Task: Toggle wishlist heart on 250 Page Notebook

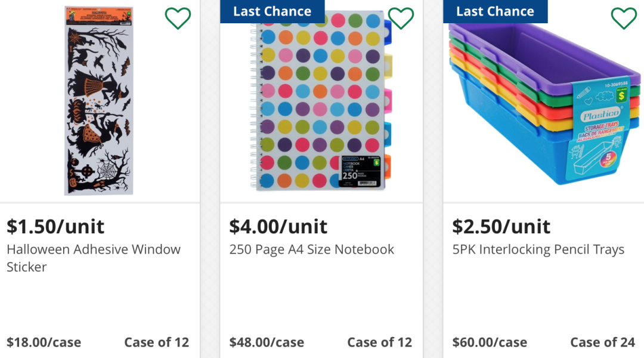Action: point(401,18)
